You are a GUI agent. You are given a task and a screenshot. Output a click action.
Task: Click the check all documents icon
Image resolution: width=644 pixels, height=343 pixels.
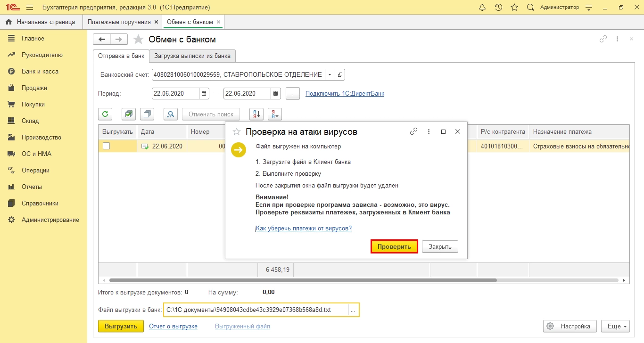tap(129, 114)
